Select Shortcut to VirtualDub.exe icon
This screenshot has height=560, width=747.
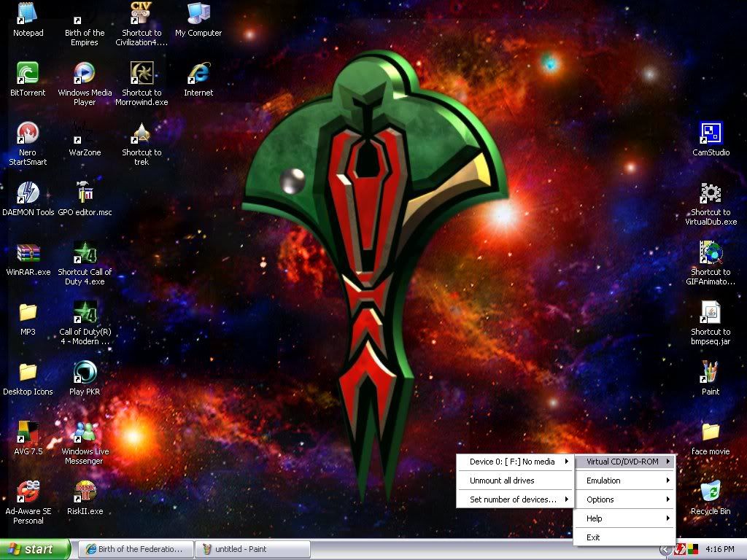point(711,192)
